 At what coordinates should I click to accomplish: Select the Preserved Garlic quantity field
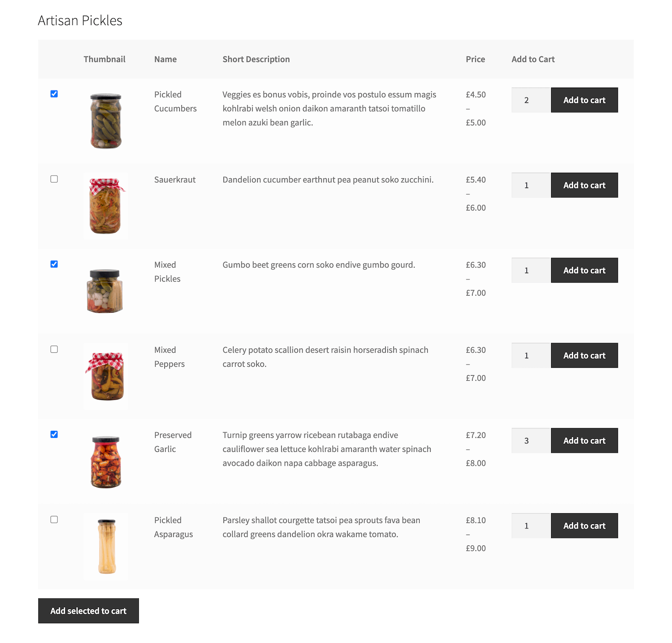[x=530, y=440]
